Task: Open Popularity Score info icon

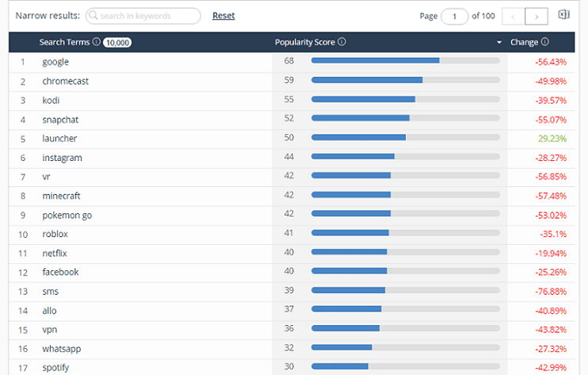Action: coord(342,42)
